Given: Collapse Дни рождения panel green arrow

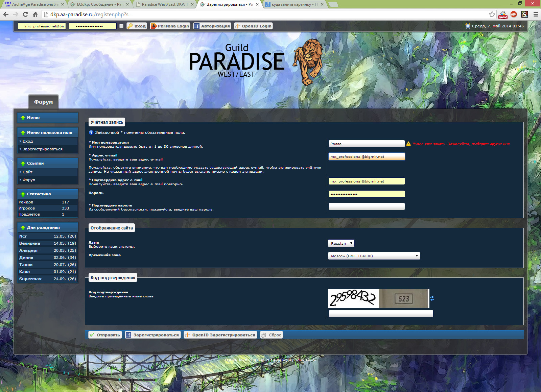Looking at the screenshot, I should 23,227.
